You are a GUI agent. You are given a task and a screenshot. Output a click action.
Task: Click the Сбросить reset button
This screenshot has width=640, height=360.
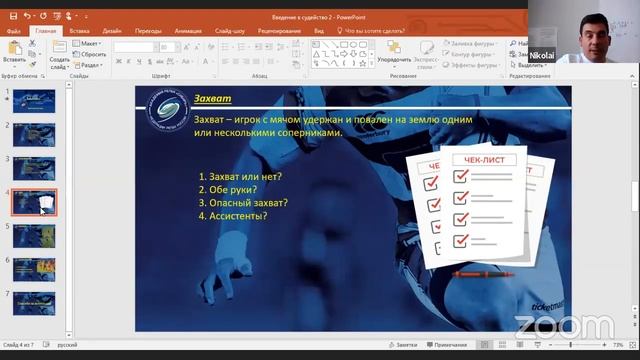pyautogui.click(x=89, y=54)
